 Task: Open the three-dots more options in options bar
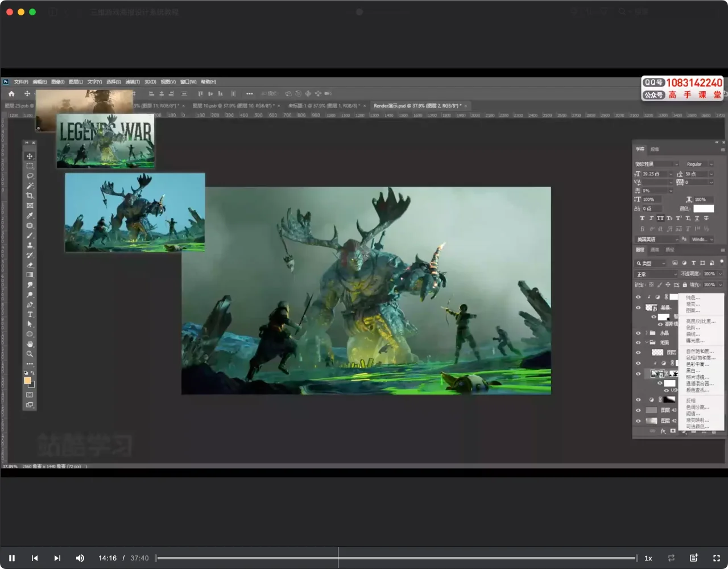click(249, 94)
